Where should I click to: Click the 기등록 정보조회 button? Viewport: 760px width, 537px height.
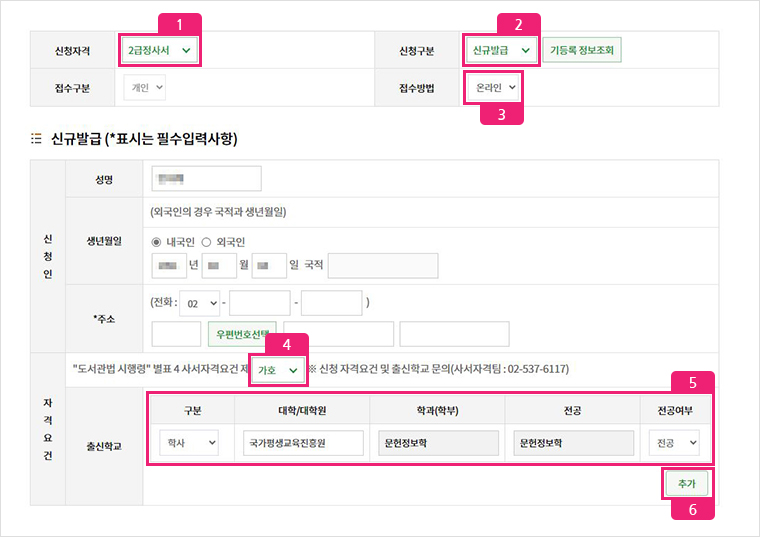point(582,50)
